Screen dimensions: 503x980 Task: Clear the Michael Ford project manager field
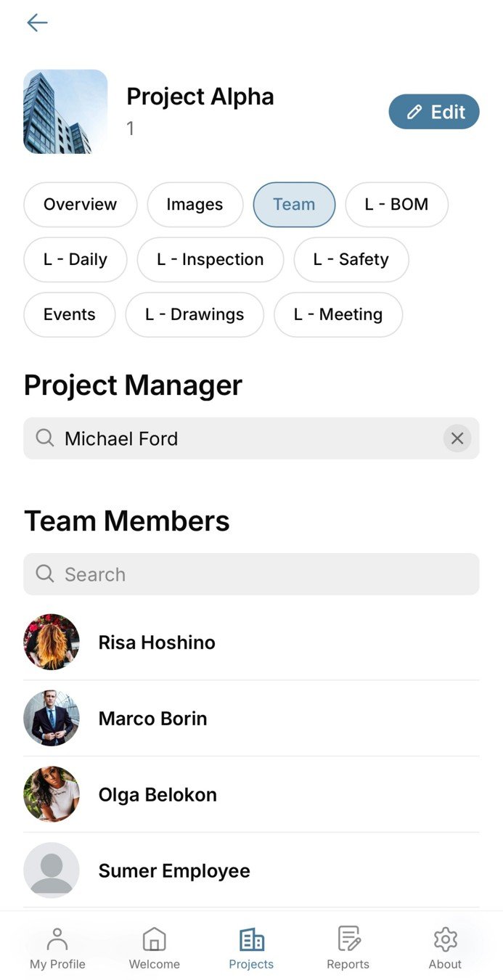point(457,438)
